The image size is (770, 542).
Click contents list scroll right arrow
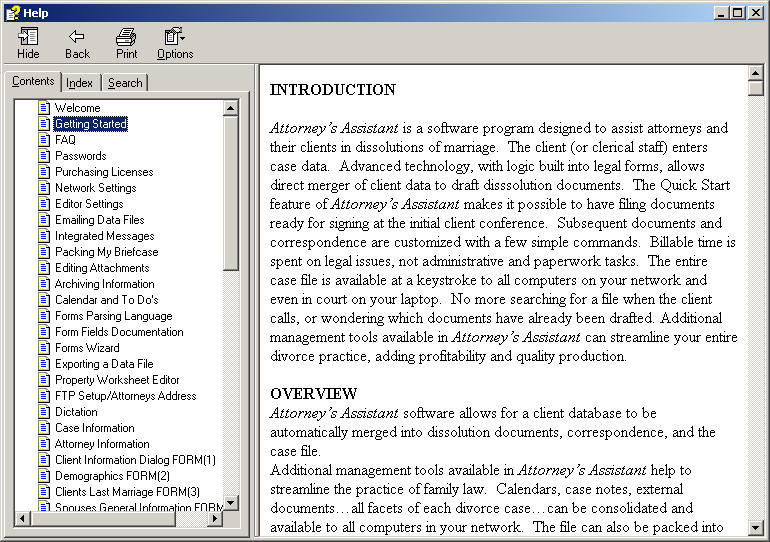point(215,518)
